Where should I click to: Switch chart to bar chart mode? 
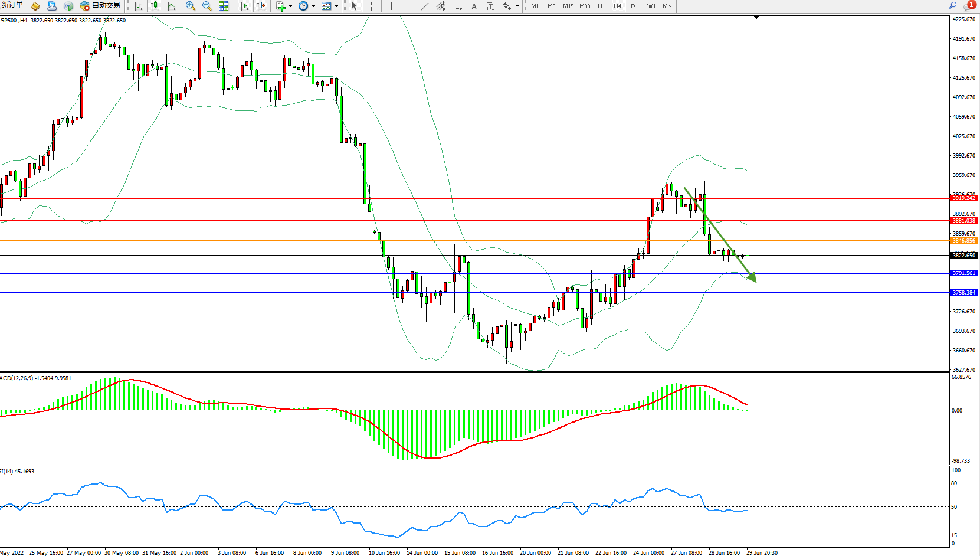pyautogui.click(x=138, y=6)
